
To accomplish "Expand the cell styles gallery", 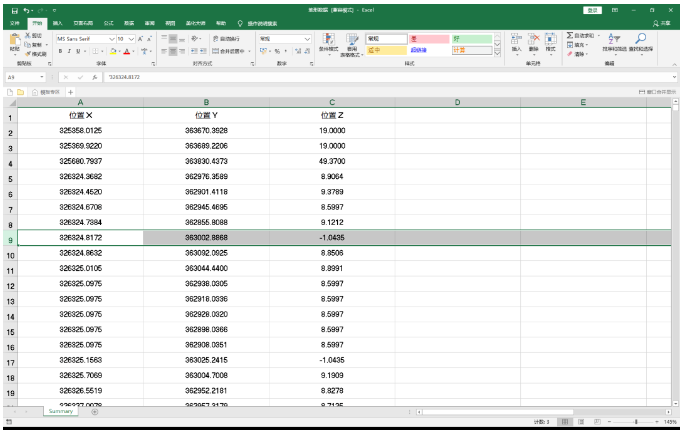I will tap(497, 53).
